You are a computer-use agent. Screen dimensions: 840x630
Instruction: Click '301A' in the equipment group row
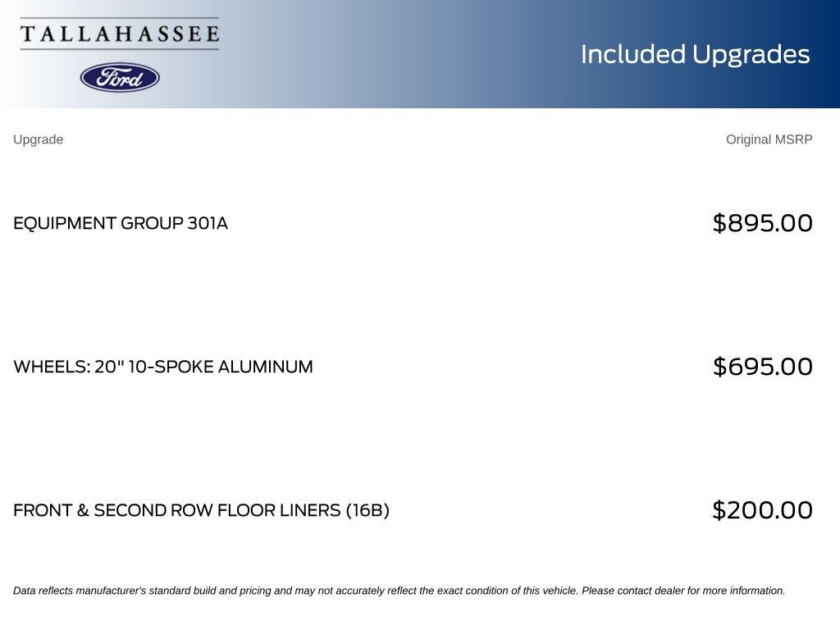[x=208, y=223]
